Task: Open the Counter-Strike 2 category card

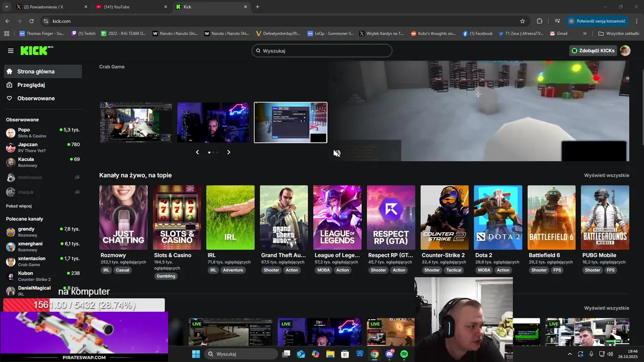Action: click(444, 217)
